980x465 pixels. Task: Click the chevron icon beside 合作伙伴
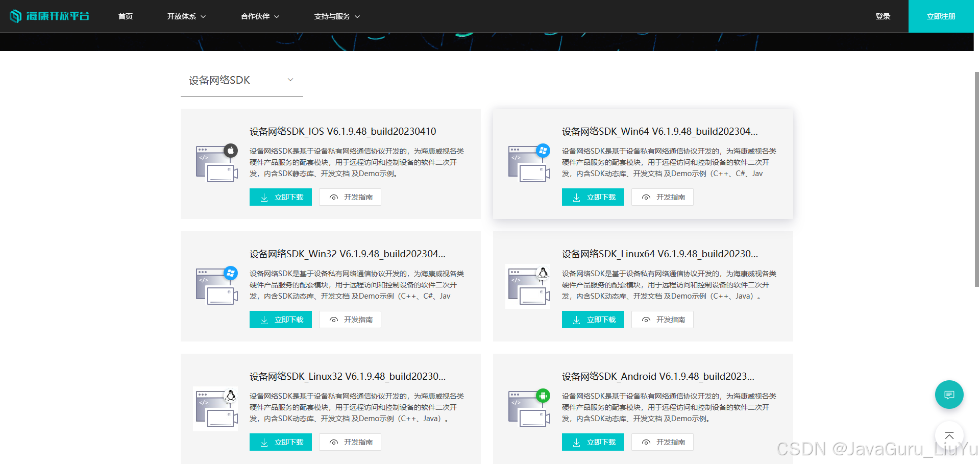click(277, 17)
